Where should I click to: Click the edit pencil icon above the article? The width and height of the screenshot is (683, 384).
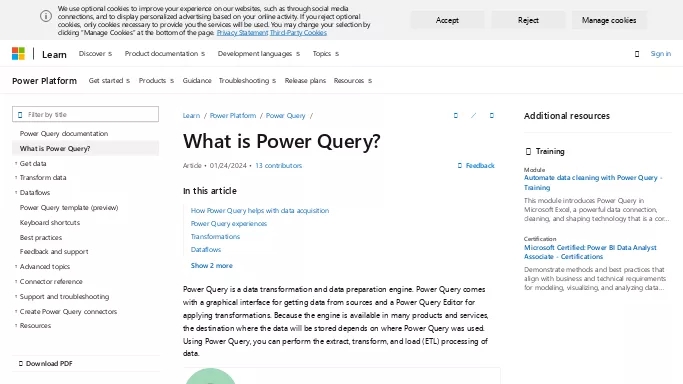pos(473,115)
